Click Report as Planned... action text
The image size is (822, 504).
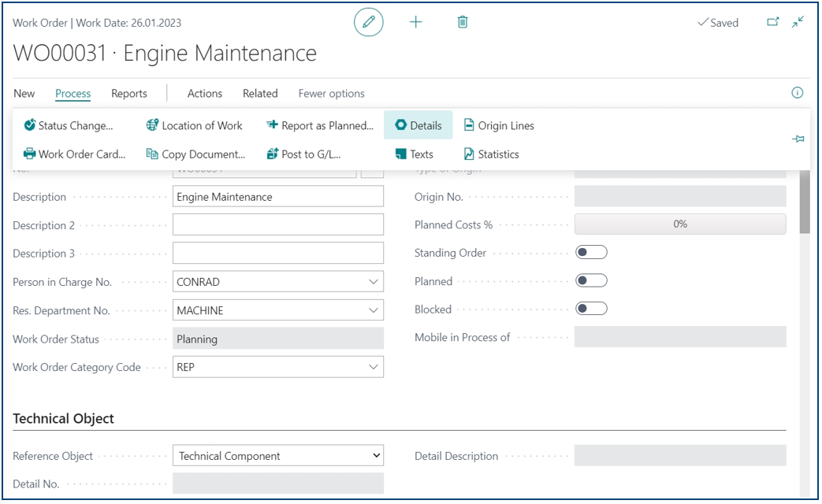(328, 126)
